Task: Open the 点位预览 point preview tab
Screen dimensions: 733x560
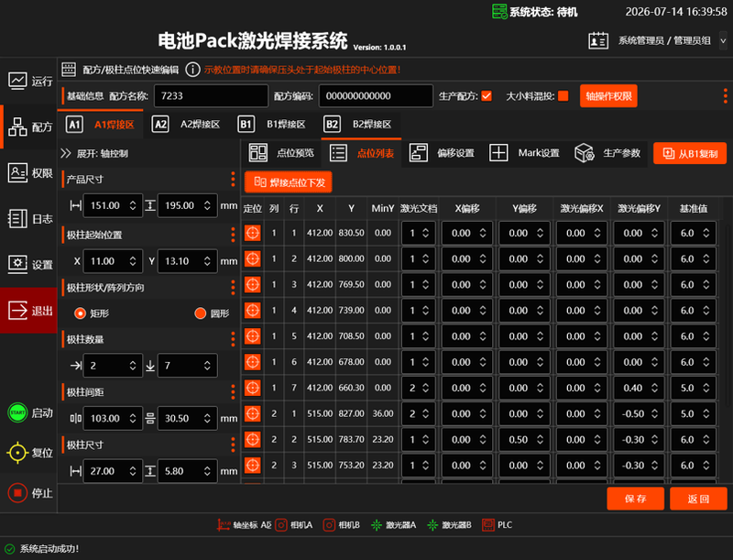Action: (281, 153)
